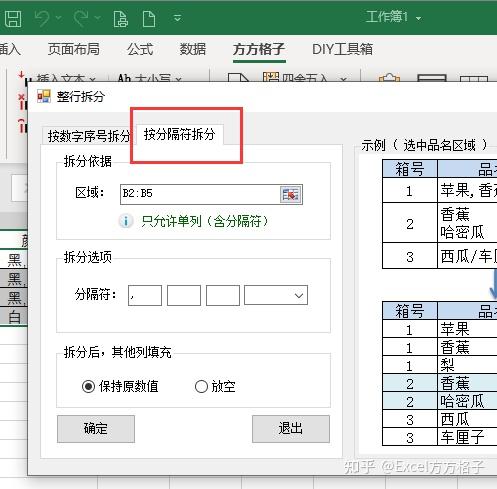
Task: Click the info icon near 只允许单列
Action: pyautogui.click(x=126, y=221)
